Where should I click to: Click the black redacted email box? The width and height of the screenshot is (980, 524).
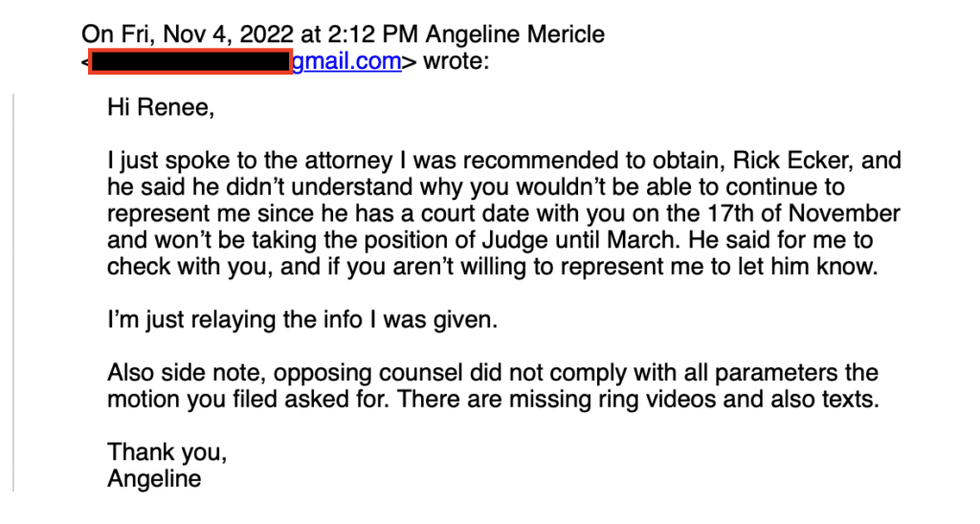(190, 62)
